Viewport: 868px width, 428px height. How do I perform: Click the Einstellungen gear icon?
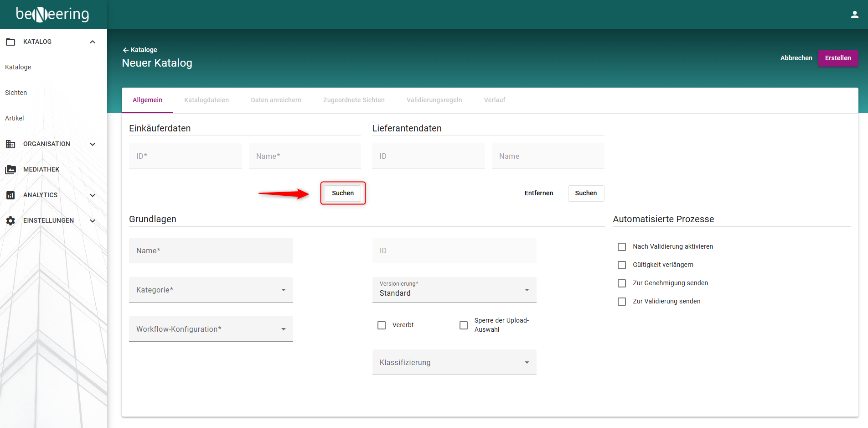click(x=10, y=221)
